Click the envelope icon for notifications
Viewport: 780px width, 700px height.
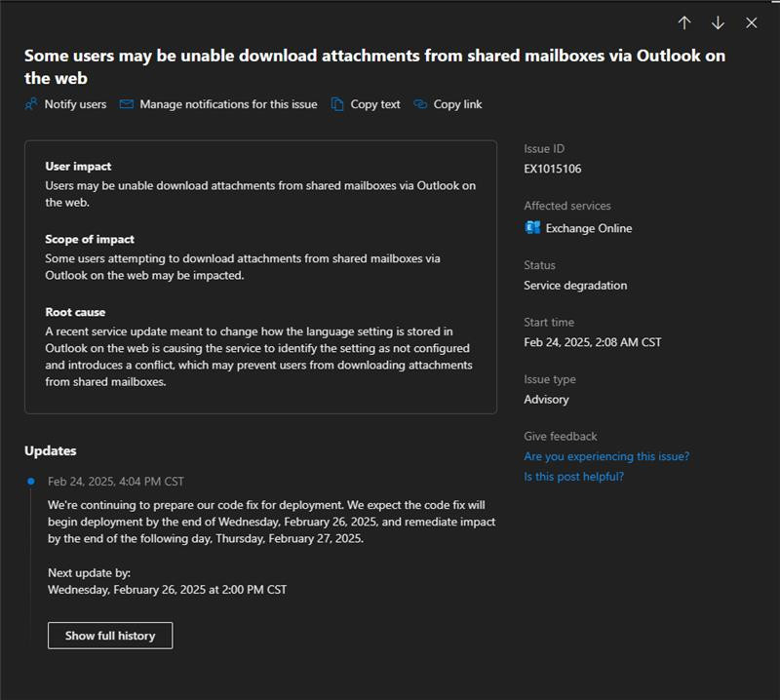pos(127,104)
